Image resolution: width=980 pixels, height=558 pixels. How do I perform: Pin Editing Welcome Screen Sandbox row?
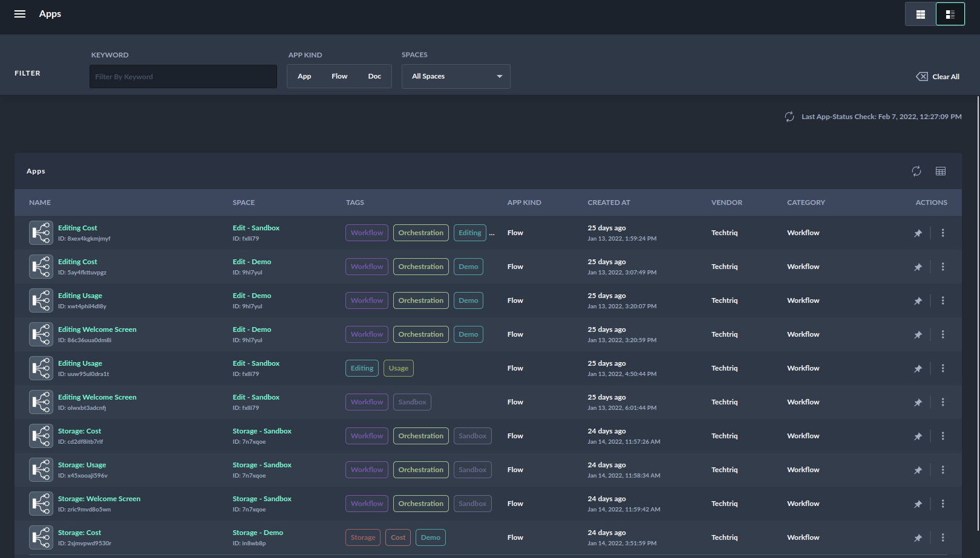(x=918, y=402)
